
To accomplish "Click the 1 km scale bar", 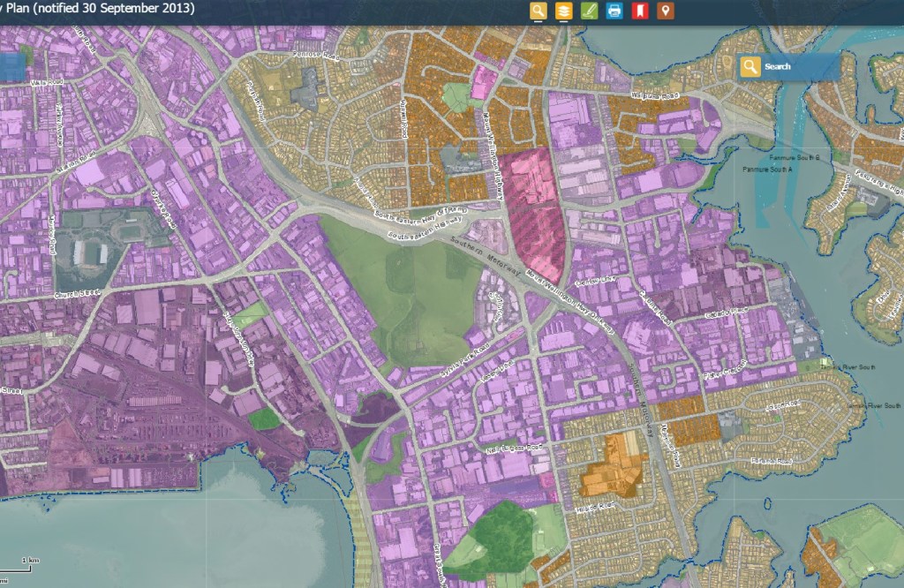I will pos(28,562).
